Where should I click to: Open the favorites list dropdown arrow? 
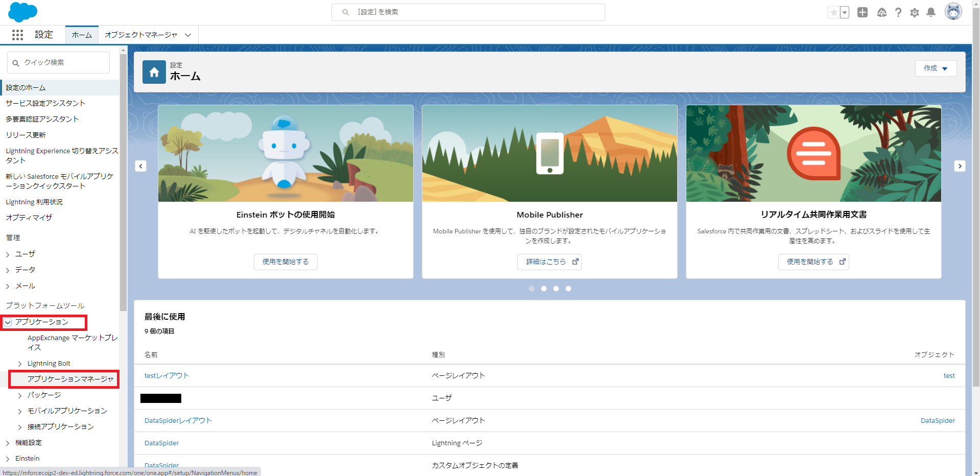pyautogui.click(x=845, y=12)
